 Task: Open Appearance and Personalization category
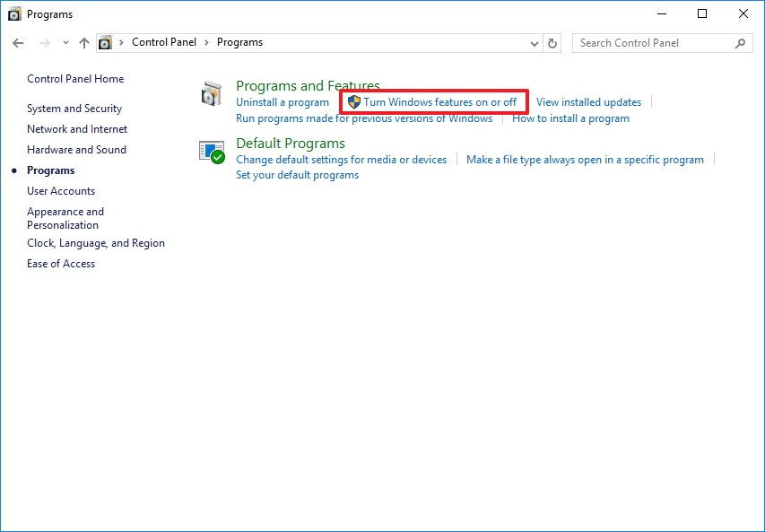pyautogui.click(x=65, y=218)
